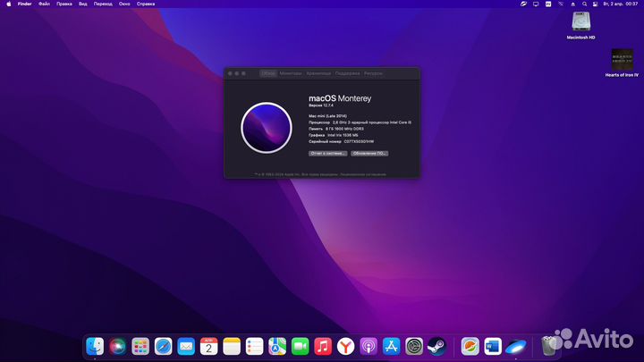Open the Trash in the Dock
This screenshot has width=644, height=362.
[548, 347]
